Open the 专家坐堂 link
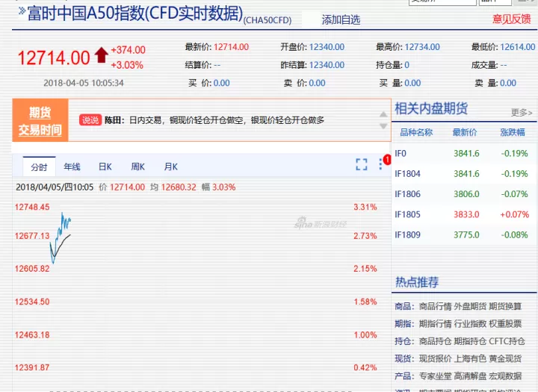The height and width of the screenshot is (392, 538). coord(435,376)
